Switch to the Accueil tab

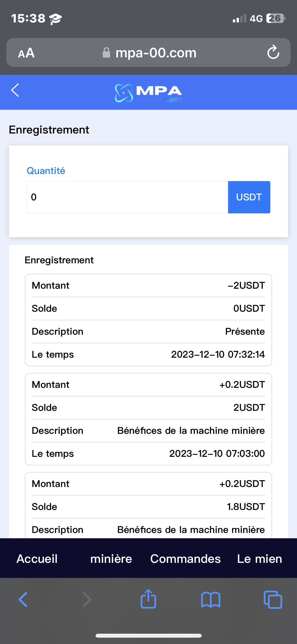(x=37, y=559)
